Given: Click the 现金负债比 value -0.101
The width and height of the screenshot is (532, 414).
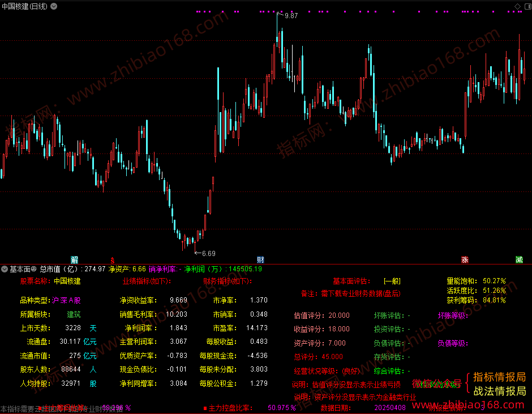Looking at the screenshot, I should [177, 369].
